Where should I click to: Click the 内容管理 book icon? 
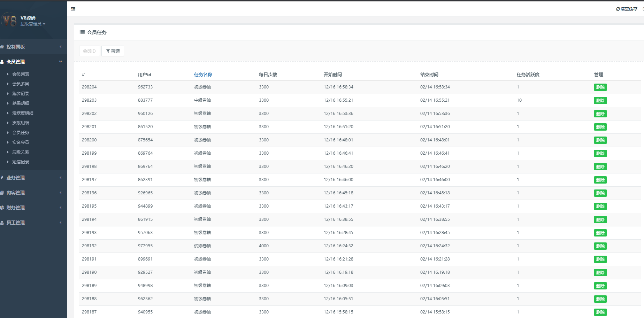click(x=2, y=193)
